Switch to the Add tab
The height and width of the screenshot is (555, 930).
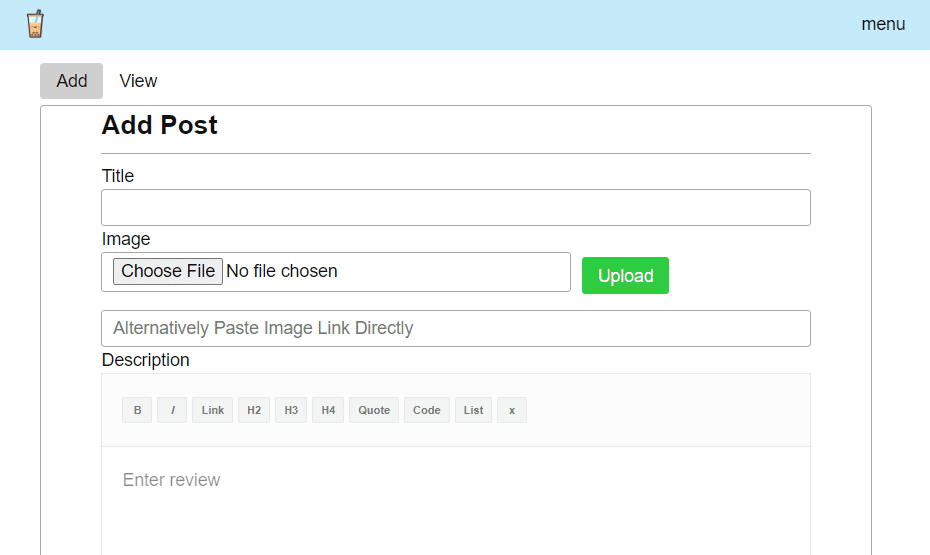[72, 81]
